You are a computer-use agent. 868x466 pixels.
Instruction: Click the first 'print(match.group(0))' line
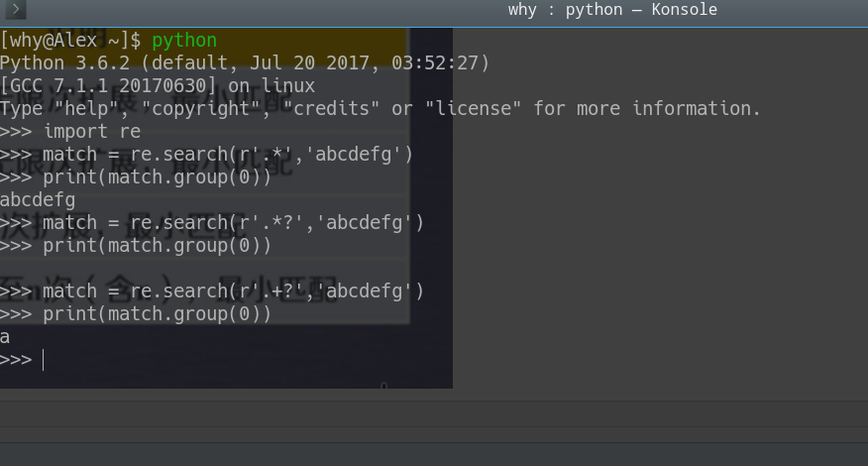[x=136, y=177]
